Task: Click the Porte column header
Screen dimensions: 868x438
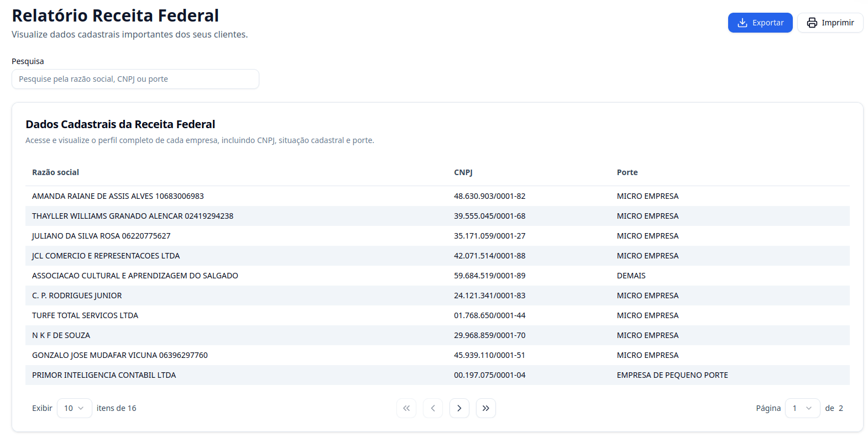Action: [x=627, y=172]
